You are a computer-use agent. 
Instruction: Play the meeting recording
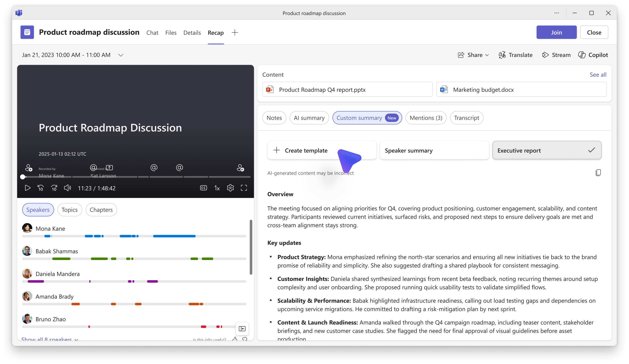(28, 188)
